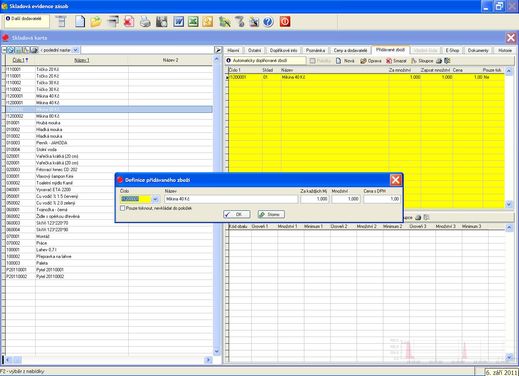The height and width of the screenshot is (376, 519).
Task: Select the 'Přepravka na lahve' row
Action: (x=109, y=256)
